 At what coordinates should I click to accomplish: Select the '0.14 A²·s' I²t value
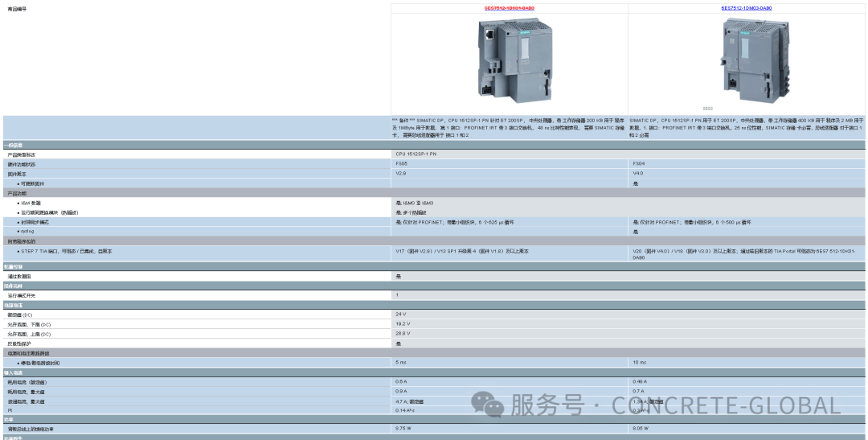[404, 410]
